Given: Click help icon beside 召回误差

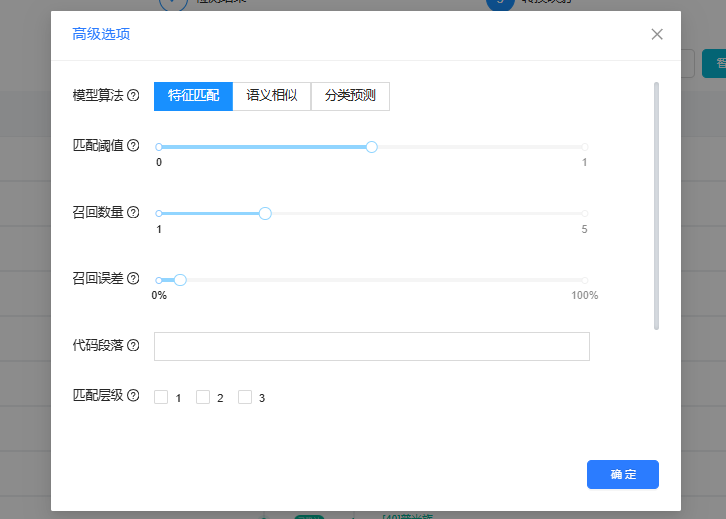Looking at the screenshot, I should (x=133, y=279).
